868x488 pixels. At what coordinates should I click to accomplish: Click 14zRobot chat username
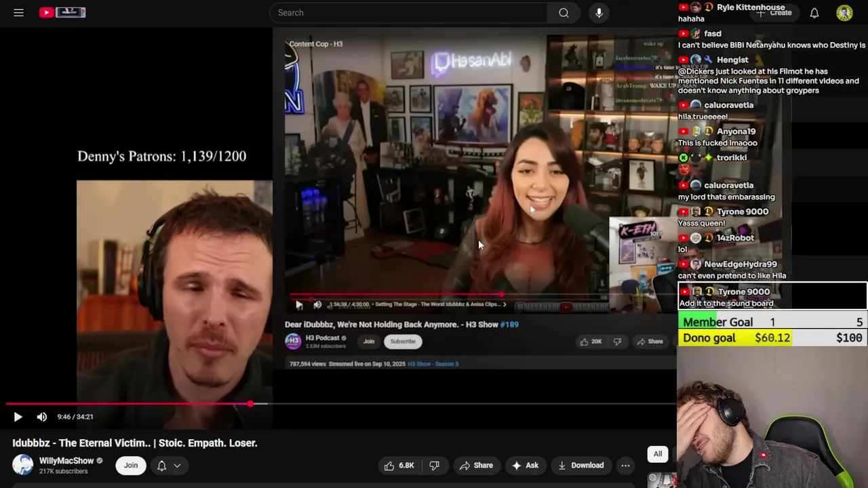click(735, 238)
